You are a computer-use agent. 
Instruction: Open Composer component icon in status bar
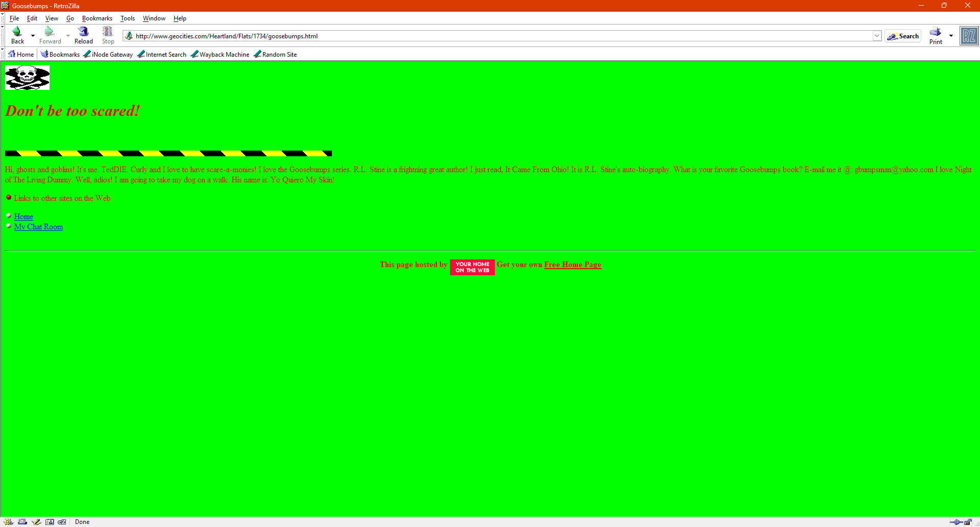pos(36,522)
